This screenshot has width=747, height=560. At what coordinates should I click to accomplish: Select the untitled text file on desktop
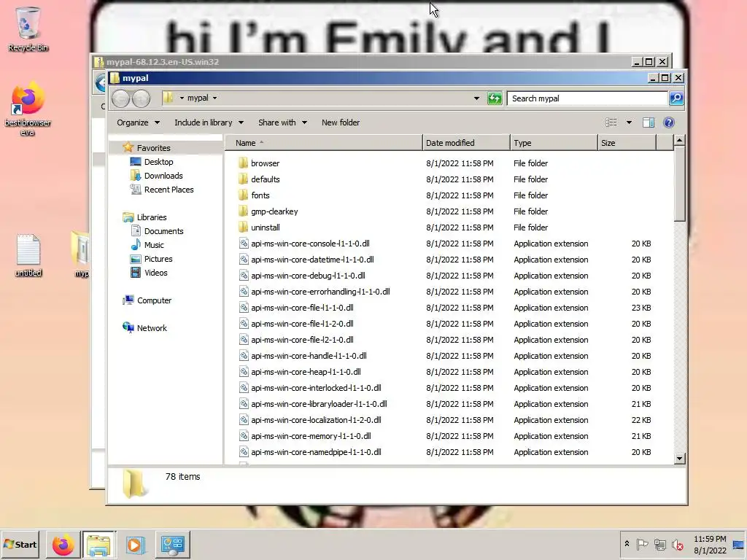[x=28, y=255]
